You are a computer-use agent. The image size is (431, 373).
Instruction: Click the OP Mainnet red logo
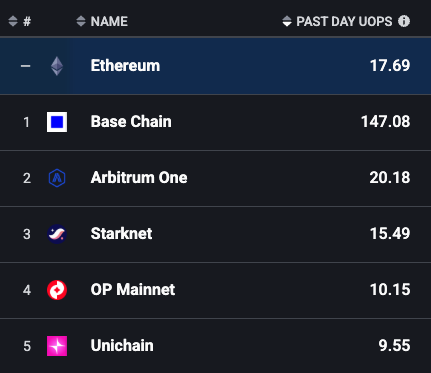coord(57,290)
